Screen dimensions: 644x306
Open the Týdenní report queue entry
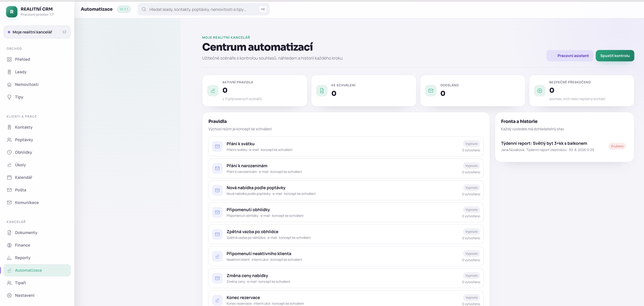pyautogui.click(x=564, y=146)
